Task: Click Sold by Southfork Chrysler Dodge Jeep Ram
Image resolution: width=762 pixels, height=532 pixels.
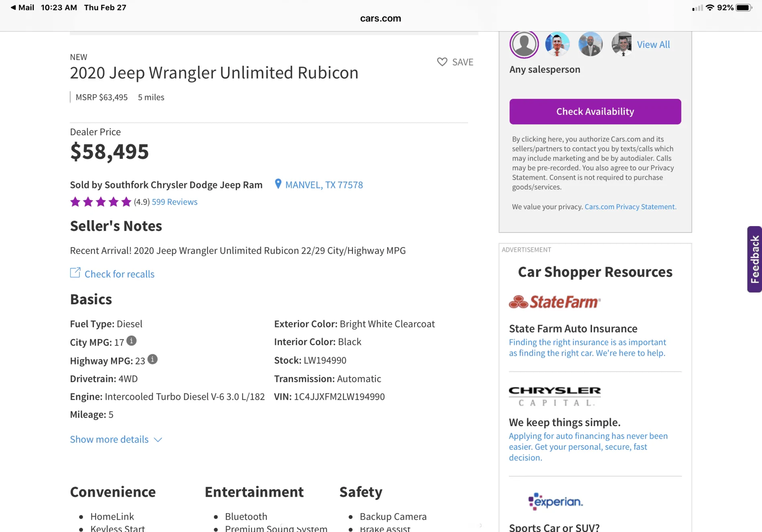Action: click(x=166, y=185)
